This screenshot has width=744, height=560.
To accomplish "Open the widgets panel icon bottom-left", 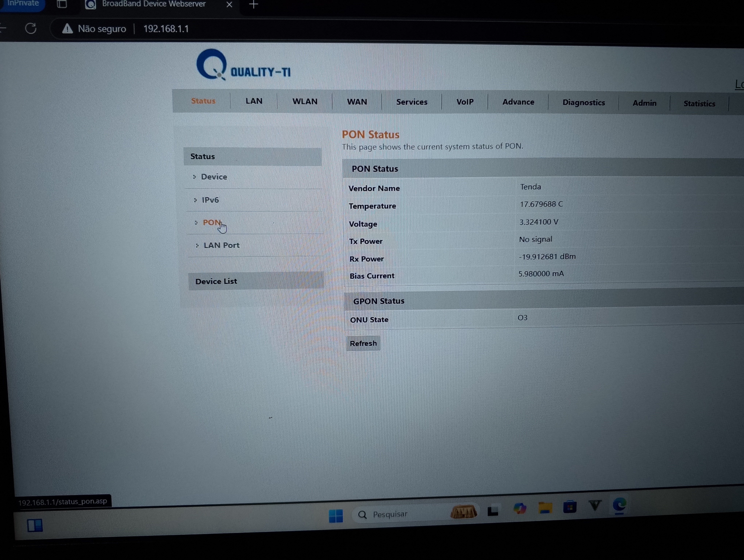I will (35, 525).
